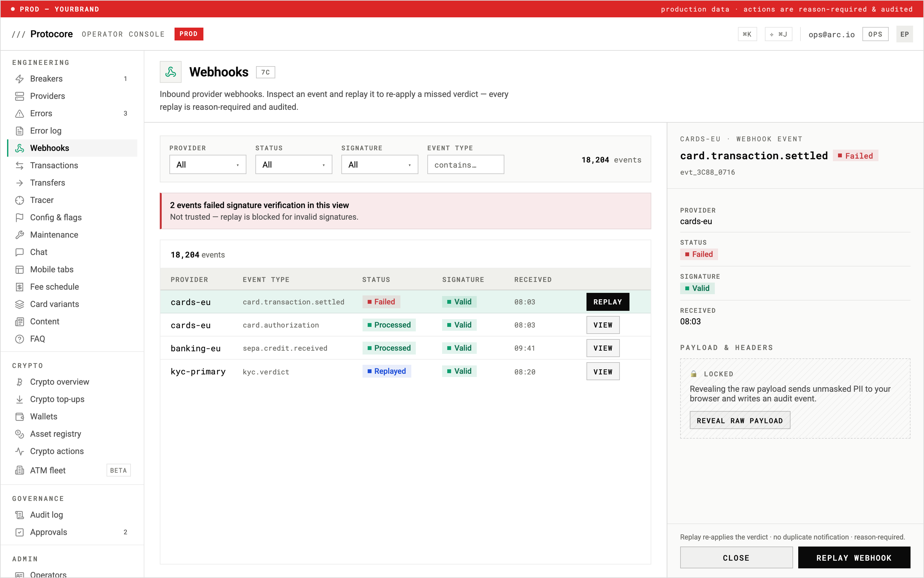
Task: Open the Status filter dropdown
Action: coord(294,164)
